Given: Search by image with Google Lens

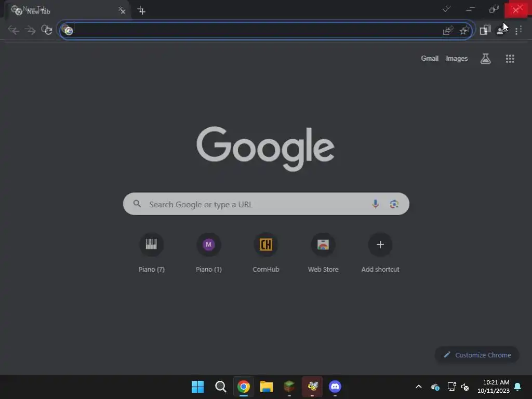Looking at the screenshot, I should (x=394, y=204).
